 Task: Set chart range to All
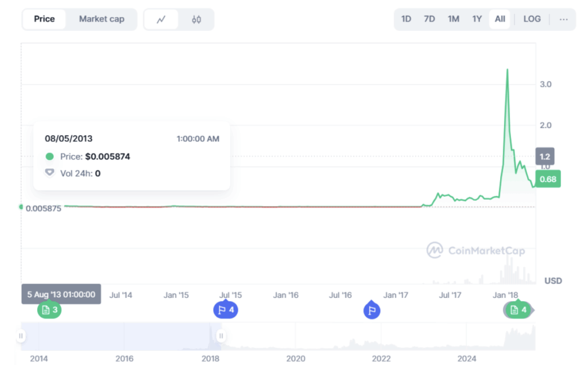coord(500,19)
